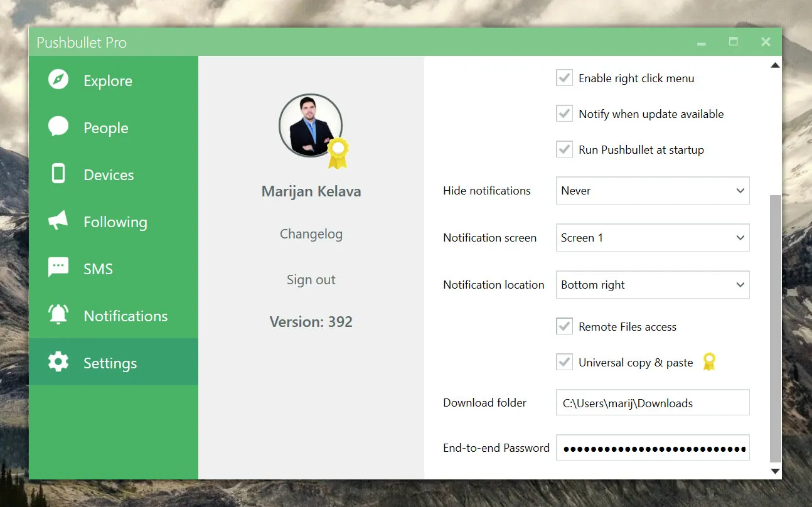Disable Run Pushbullet at startup
812x507 pixels.
(564, 149)
